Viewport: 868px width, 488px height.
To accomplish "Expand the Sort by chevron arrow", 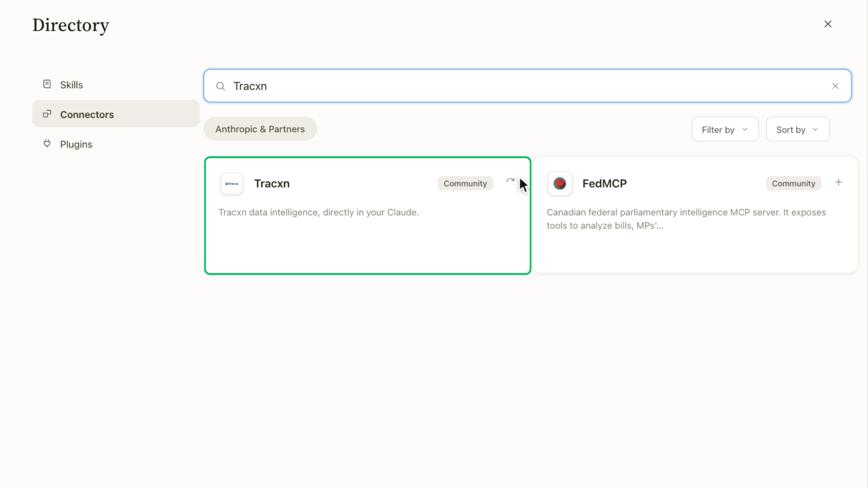I will coord(816,130).
